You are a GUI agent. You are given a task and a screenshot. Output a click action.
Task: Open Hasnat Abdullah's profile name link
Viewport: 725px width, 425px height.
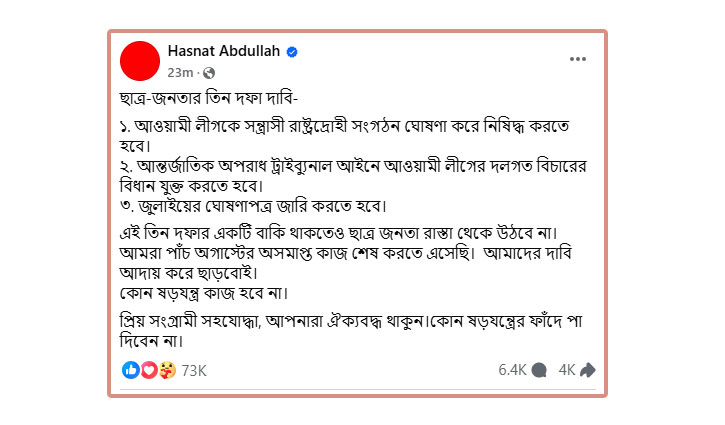[224, 51]
